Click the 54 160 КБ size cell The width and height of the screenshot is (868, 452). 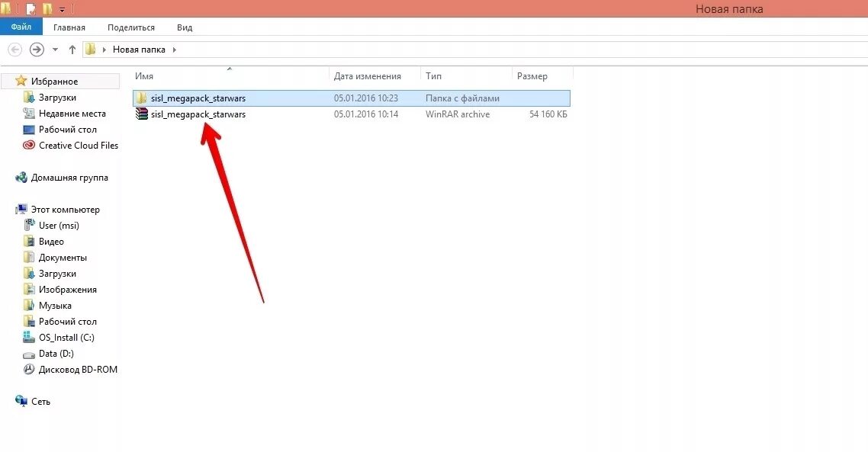click(x=548, y=114)
